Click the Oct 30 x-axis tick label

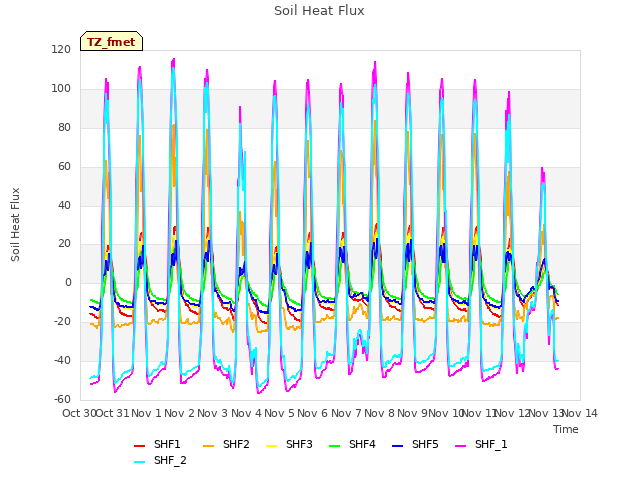pos(79,413)
